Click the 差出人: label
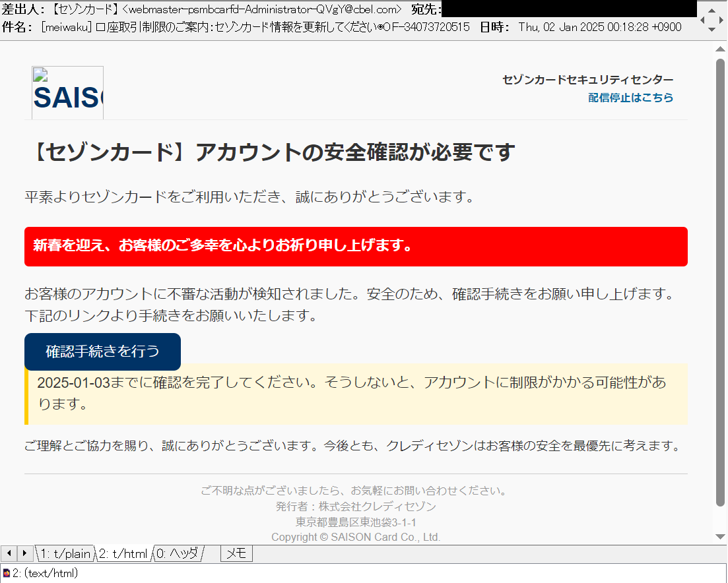Screen dimensions: 728x583 (24, 9)
